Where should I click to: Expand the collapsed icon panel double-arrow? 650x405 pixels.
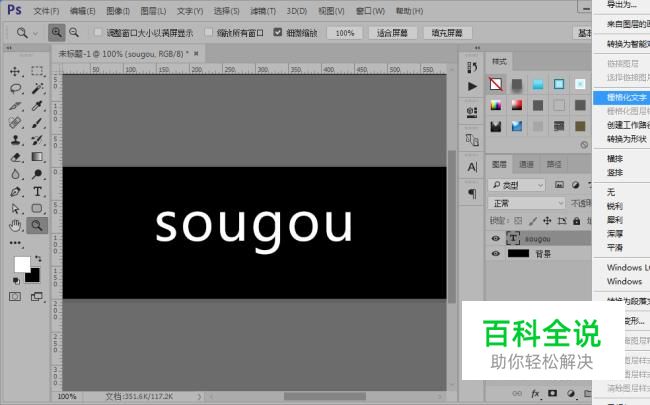pos(477,48)
